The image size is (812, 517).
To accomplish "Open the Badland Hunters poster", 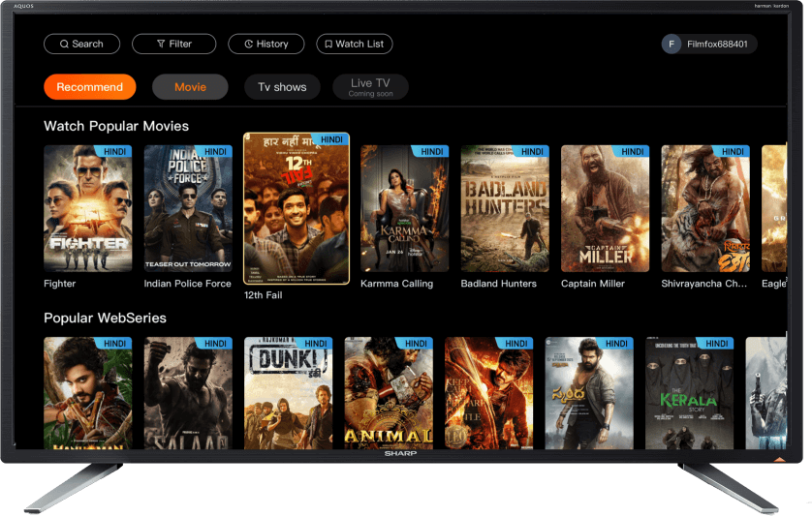I will pyautogui.click(x=505, y=208).
